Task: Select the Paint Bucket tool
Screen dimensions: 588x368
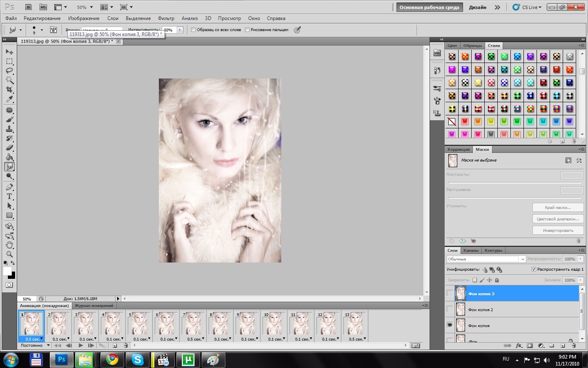Action: point(9,157)
